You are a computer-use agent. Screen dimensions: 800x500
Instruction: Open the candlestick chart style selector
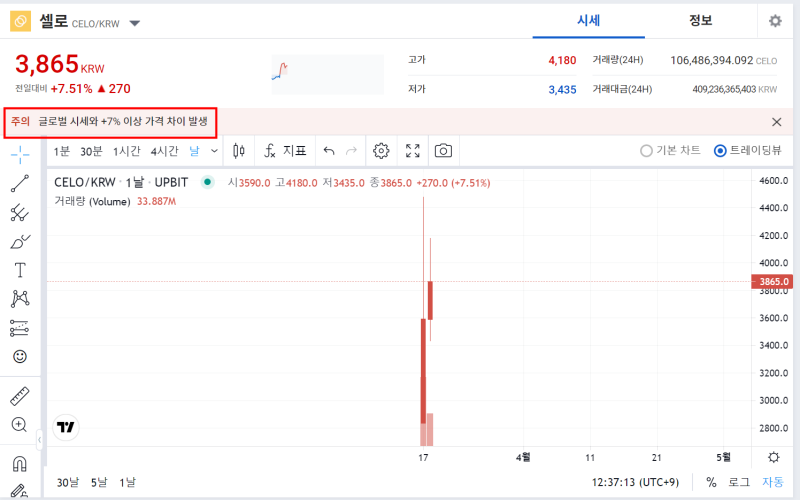click(x=239, y=151)
